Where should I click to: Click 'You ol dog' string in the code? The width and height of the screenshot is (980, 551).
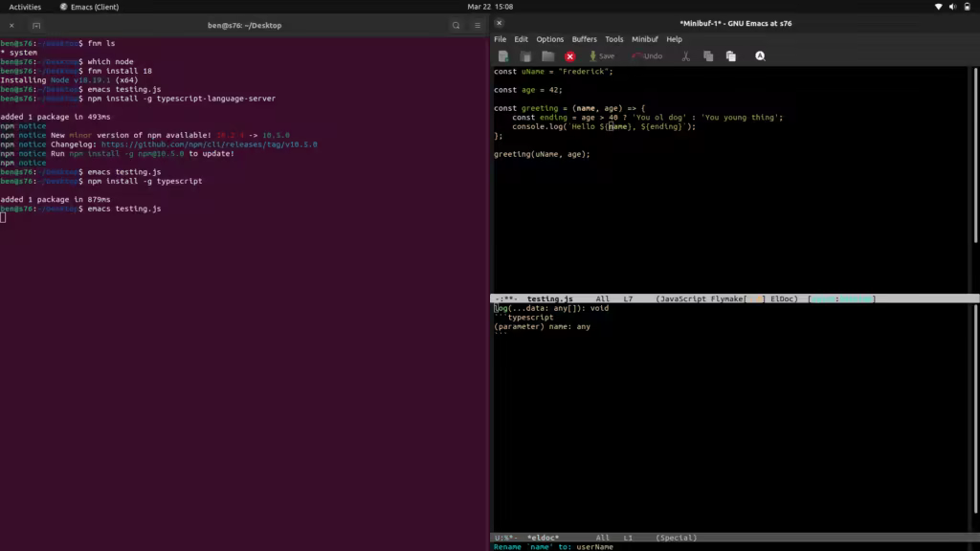tap(660, 118)
